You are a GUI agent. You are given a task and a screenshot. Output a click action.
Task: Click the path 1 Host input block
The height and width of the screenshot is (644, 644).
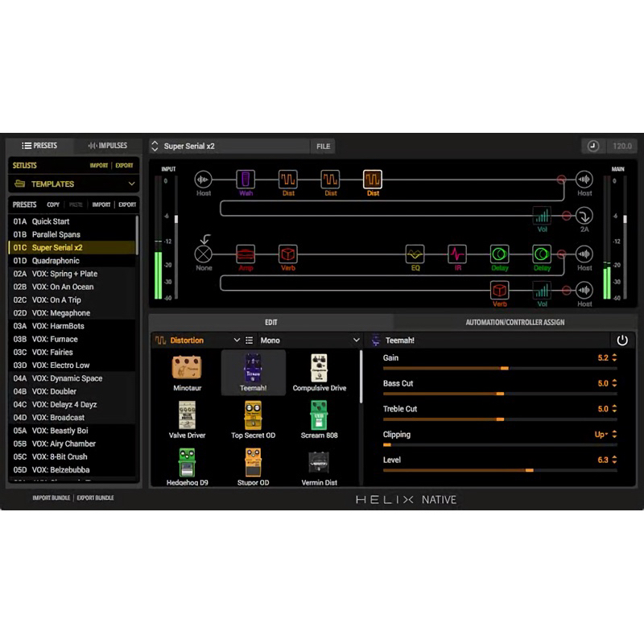(x=204, y=180)
